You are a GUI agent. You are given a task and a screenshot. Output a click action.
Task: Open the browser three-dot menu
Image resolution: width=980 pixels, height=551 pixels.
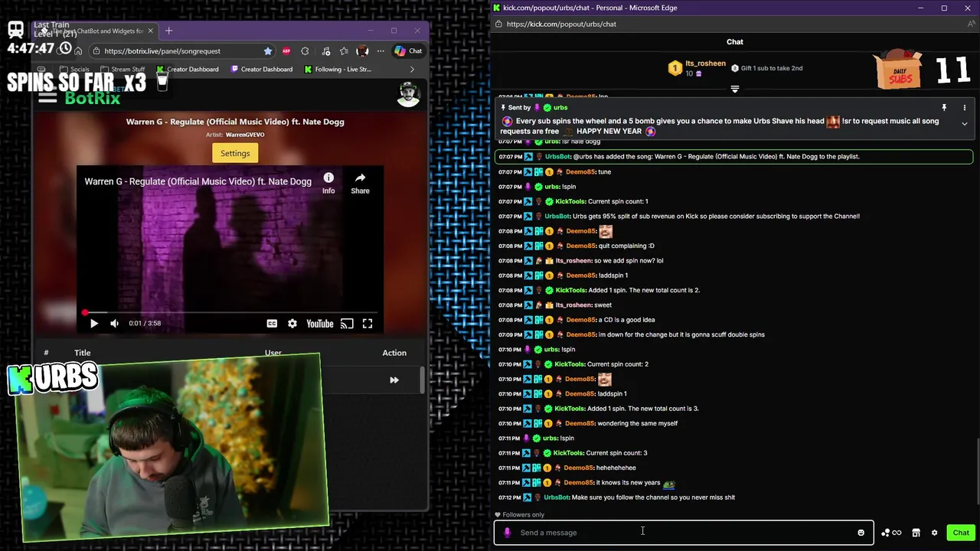(380, 51)
